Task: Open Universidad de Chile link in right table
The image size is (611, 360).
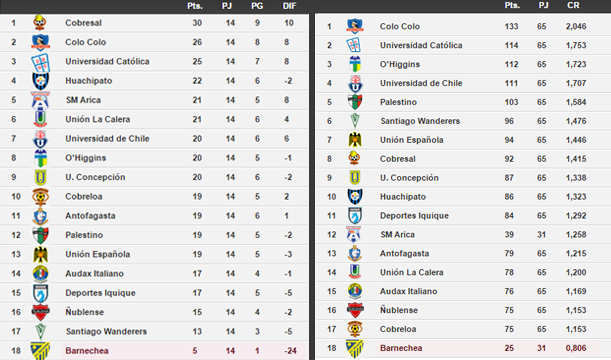Action: click(x=421, y=83)
